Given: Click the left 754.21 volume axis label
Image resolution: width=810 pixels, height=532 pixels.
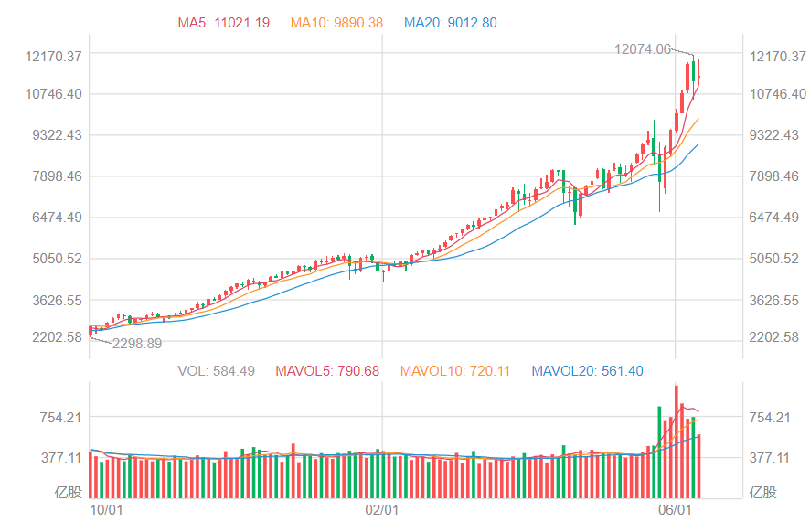Looking at the screenshot, I should pyautogui.click(x=61, y=418).
